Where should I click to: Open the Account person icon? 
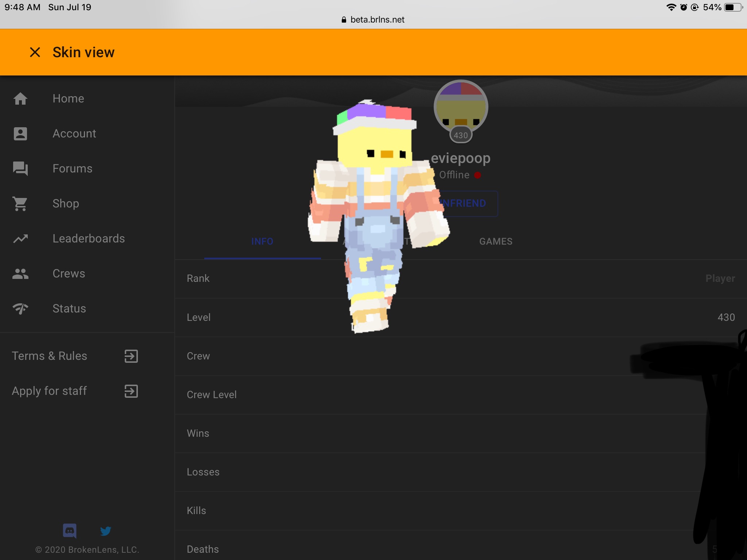[20, 133]
